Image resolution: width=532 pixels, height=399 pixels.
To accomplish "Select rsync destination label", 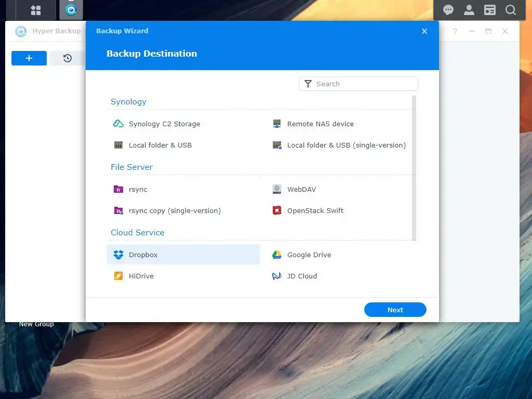I will pyautogui.click(x=138, y=189).
